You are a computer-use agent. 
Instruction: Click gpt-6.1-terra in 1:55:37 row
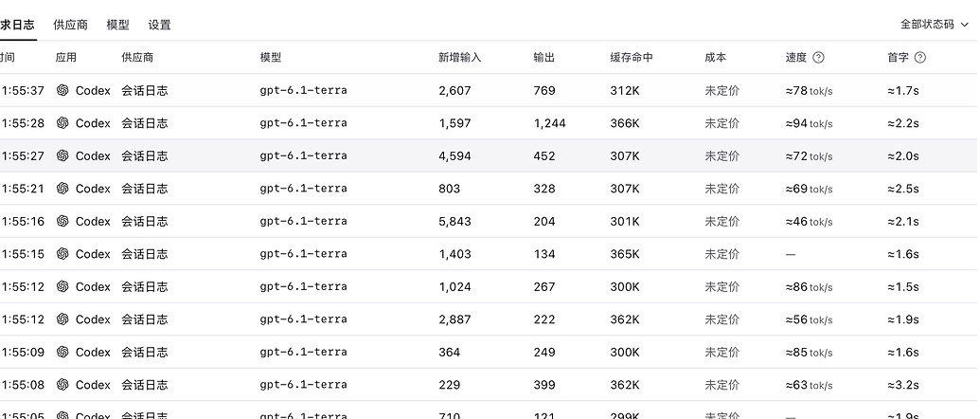click(303, 90)
